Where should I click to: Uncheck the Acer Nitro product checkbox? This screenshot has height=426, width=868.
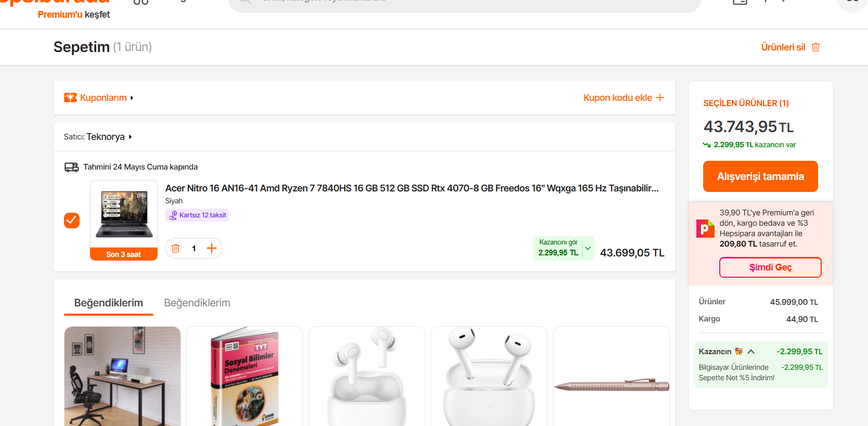tap(72, 221)
